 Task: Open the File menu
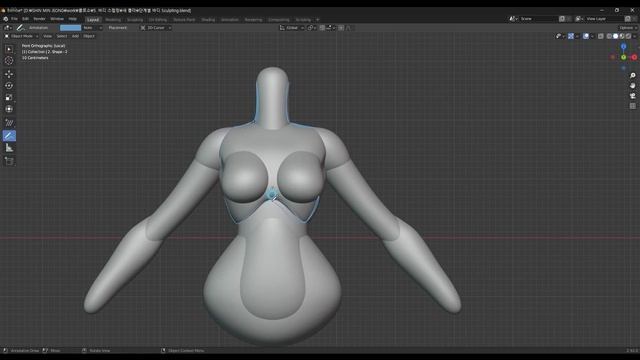(14, 19)
